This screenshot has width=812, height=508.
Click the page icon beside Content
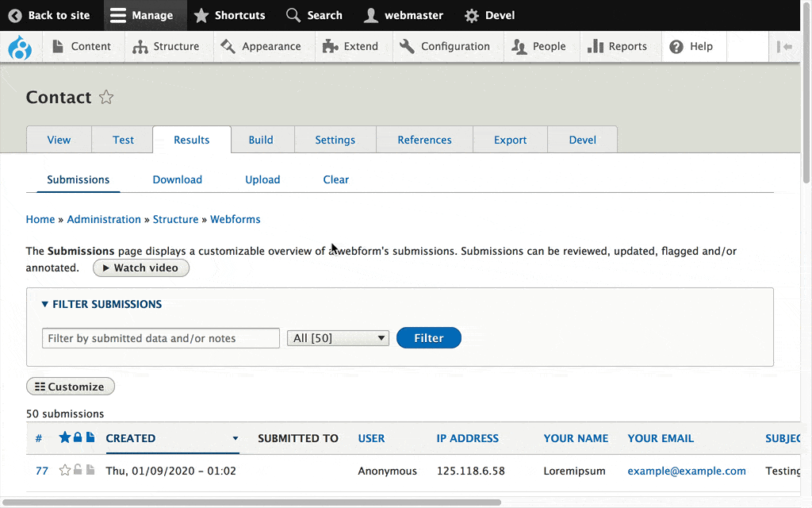(58, 46)
